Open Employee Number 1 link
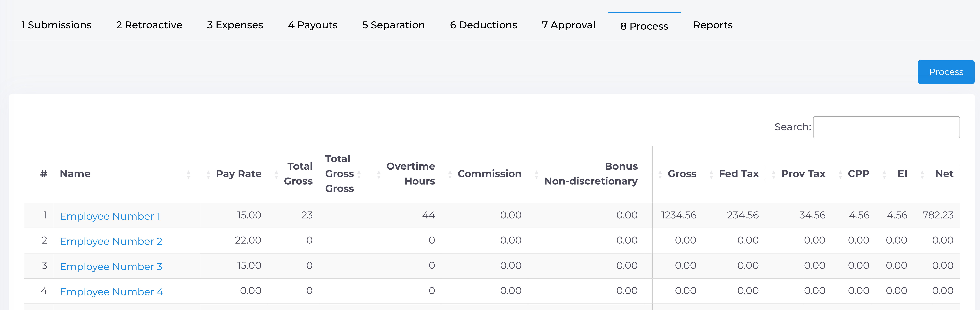The image size is (980, 310). [110, 216]
